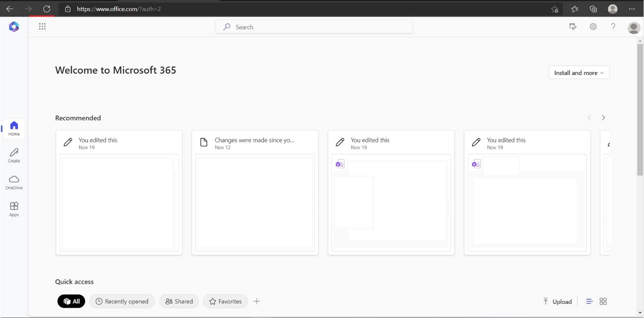
Task: Open the Nov 12 changed document card
Action: 255,193
